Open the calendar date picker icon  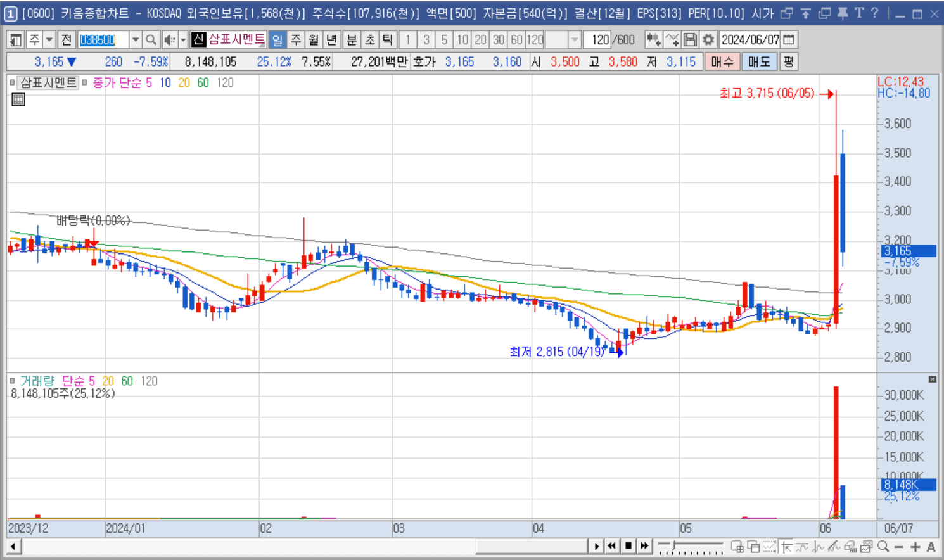click(789, 40)
